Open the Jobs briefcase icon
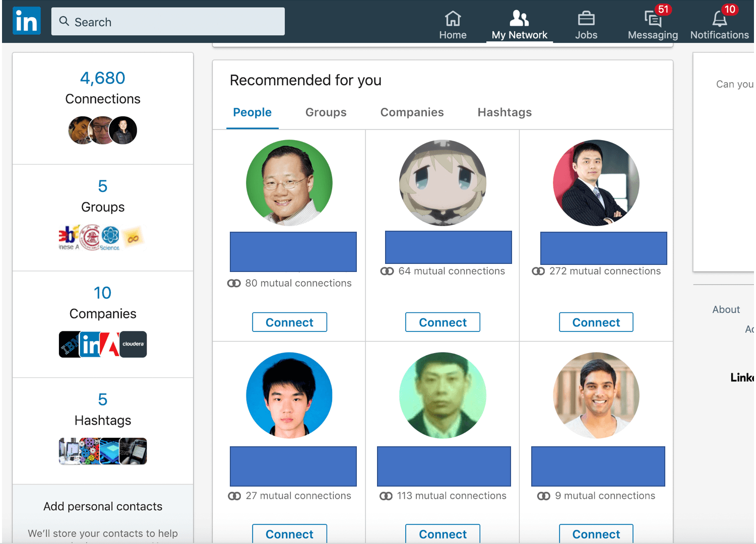 point(586,19)
